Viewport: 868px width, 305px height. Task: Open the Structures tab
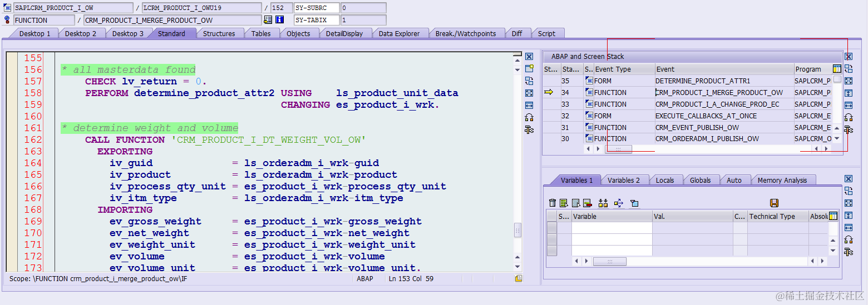(219, 33)
